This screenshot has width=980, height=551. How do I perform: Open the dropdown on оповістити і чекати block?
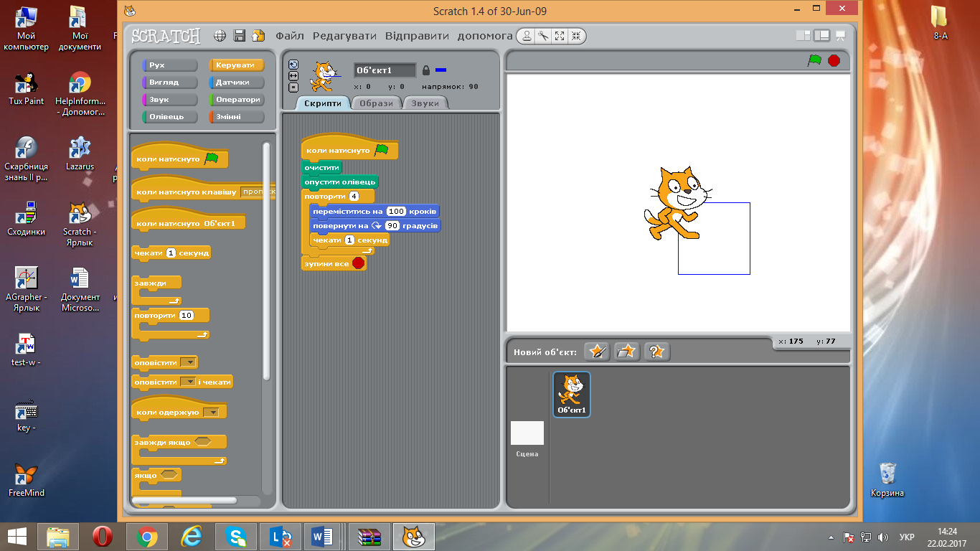[x=188, y=382]
